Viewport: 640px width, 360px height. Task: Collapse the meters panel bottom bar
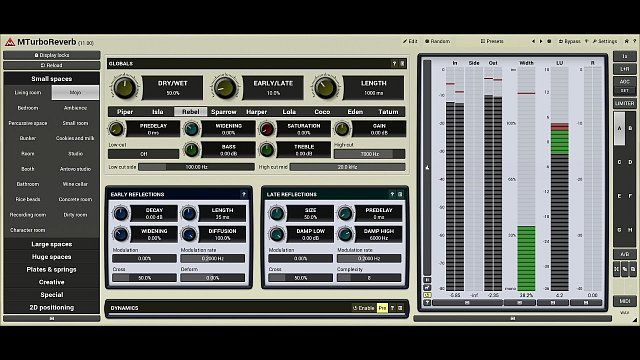[x=513, y=318]
